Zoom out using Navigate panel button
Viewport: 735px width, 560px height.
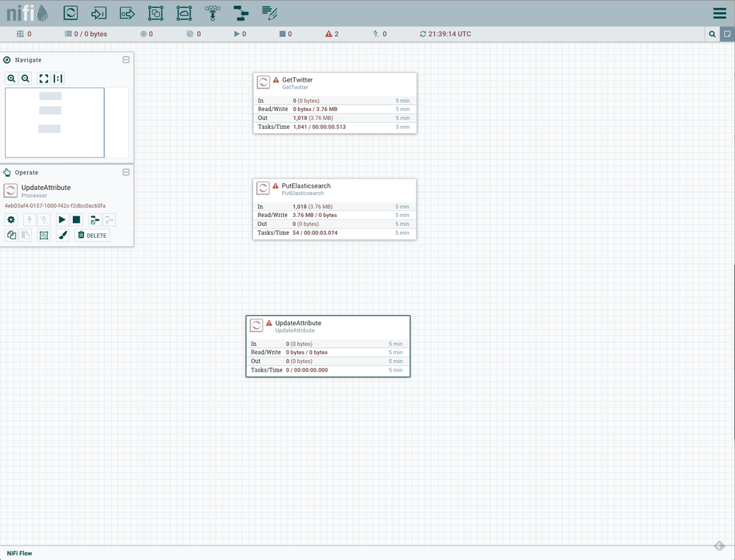pyautogui.click(x=26, y=79)
